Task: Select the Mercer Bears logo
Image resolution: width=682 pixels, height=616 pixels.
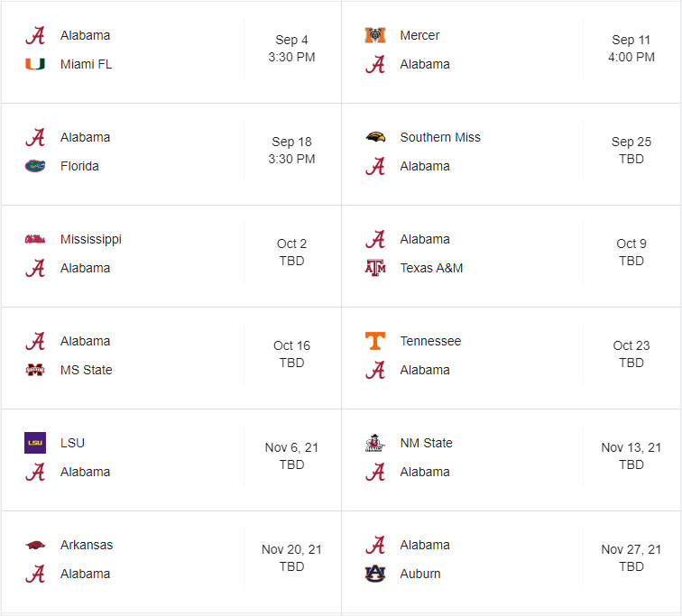Action: click(375, 35)
